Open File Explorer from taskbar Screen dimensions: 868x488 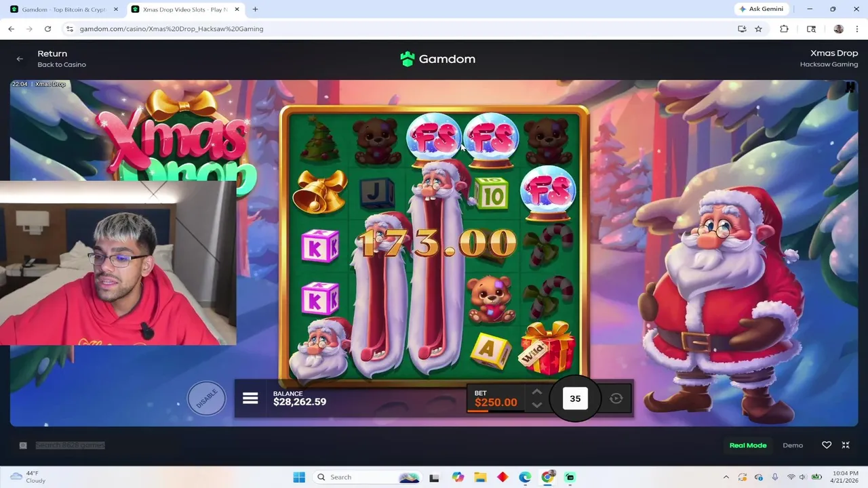click(x=480, y=477)
